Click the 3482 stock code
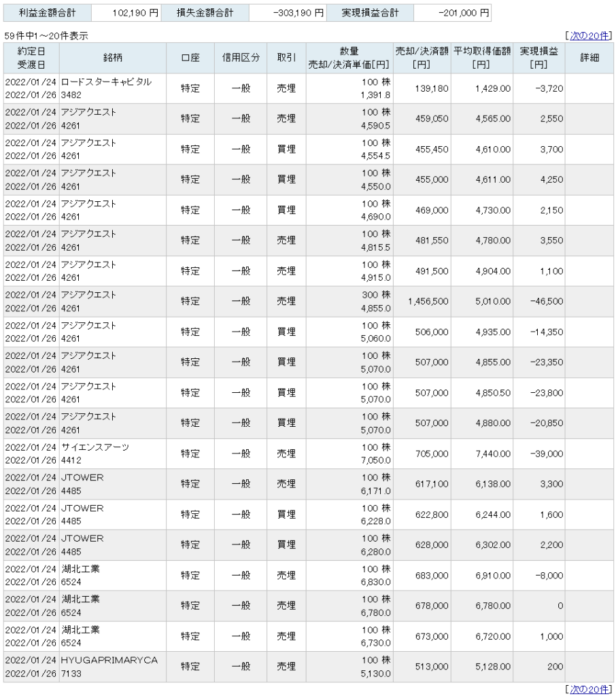This screenshot has width=616, height=696. [x=71, y=95]
